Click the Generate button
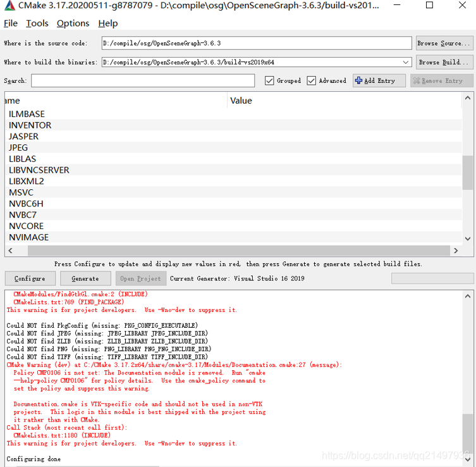 click(85, 278)
